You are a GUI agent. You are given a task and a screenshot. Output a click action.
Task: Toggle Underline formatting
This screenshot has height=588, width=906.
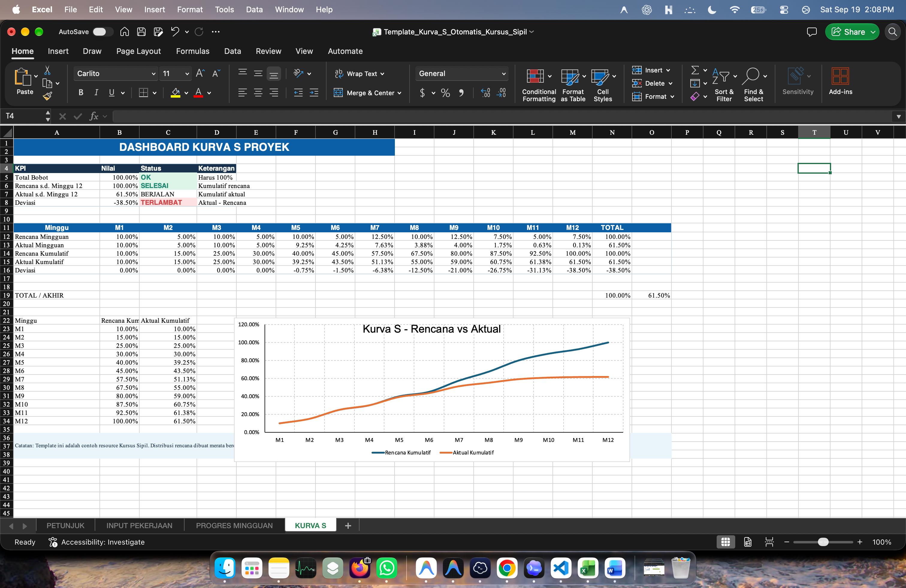111,93
